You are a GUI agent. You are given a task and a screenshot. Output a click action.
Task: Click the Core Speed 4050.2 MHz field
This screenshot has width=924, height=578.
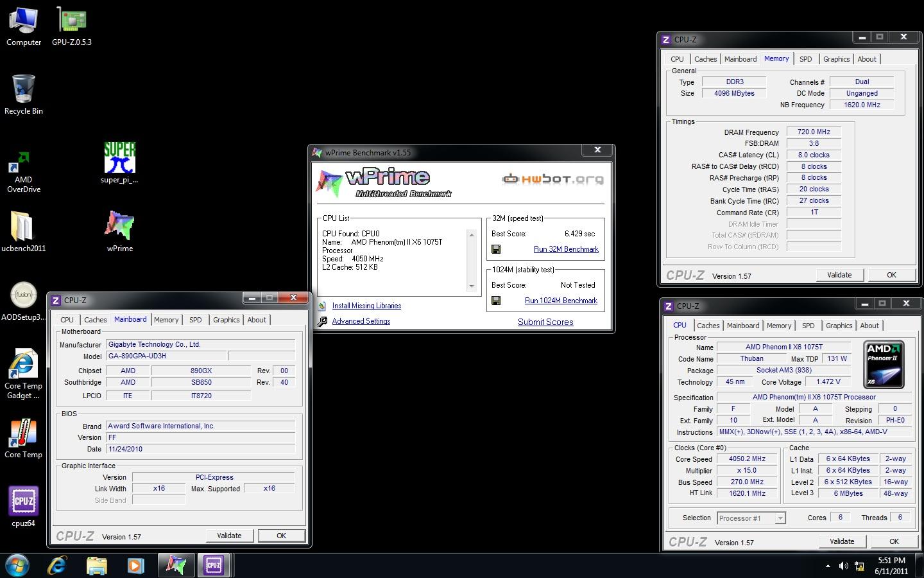747,459
